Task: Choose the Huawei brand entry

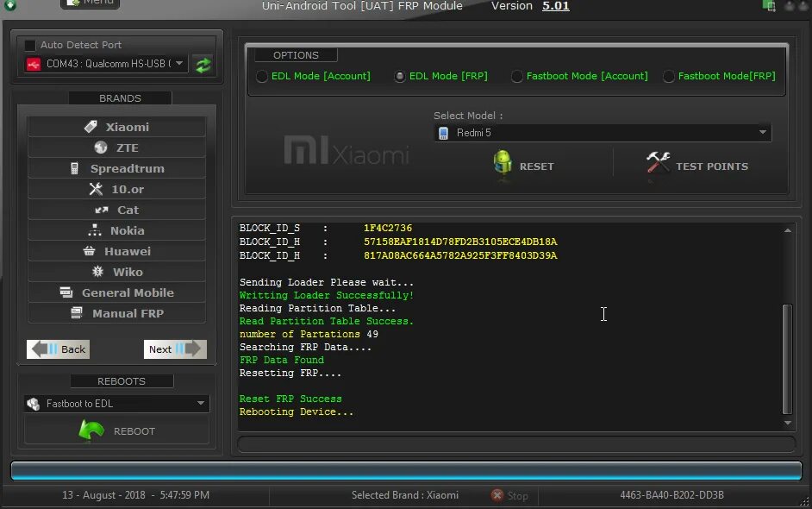Action: pos(116,251)
